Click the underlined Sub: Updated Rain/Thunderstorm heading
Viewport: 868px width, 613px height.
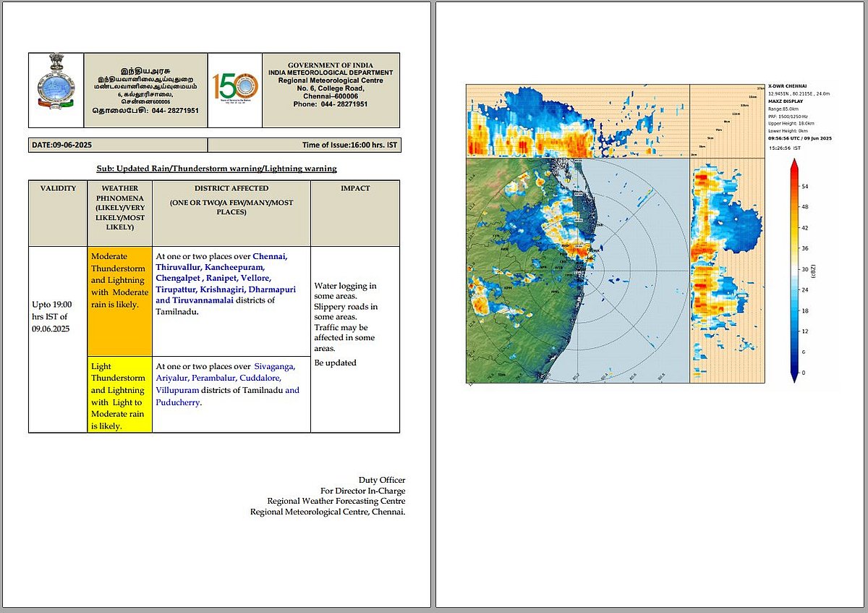tap(216, 169)
